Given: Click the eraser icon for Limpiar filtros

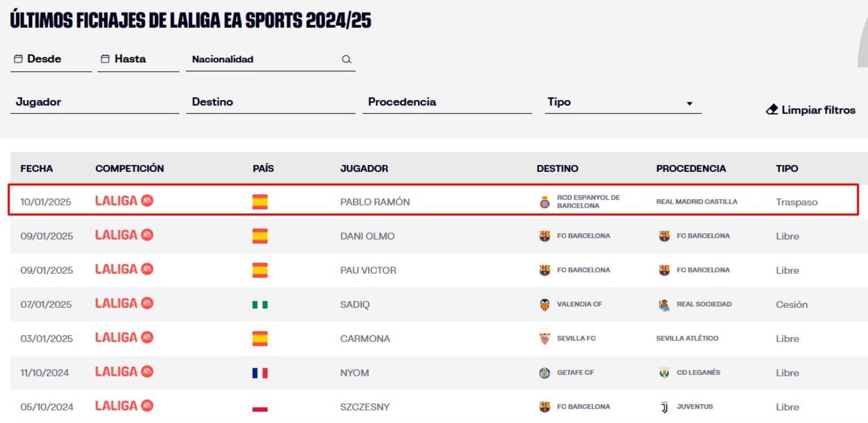Looking at the screenshot, I should (x=772, y=110).
